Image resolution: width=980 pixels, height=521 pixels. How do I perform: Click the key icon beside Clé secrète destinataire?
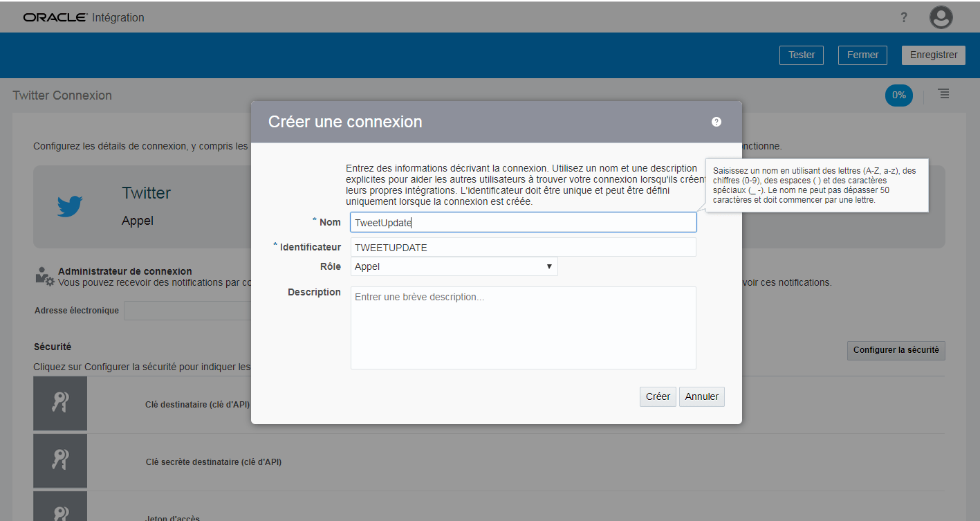(x=60, y=461)
